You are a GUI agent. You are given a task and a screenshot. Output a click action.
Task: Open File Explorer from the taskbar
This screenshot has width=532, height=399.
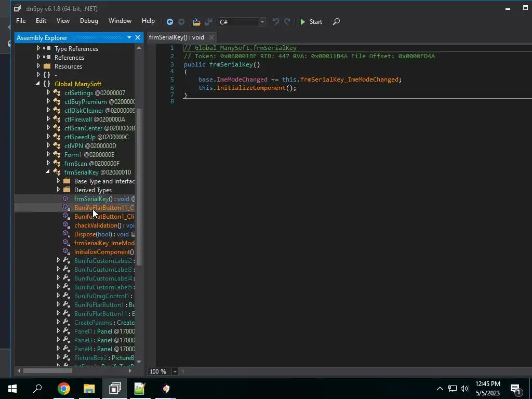click(x=89, y=389)
